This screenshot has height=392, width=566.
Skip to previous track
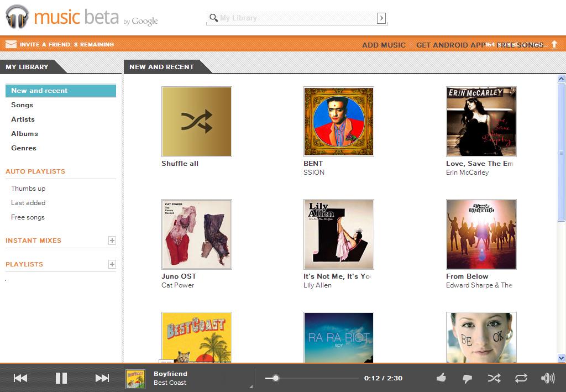pos(20,378)
